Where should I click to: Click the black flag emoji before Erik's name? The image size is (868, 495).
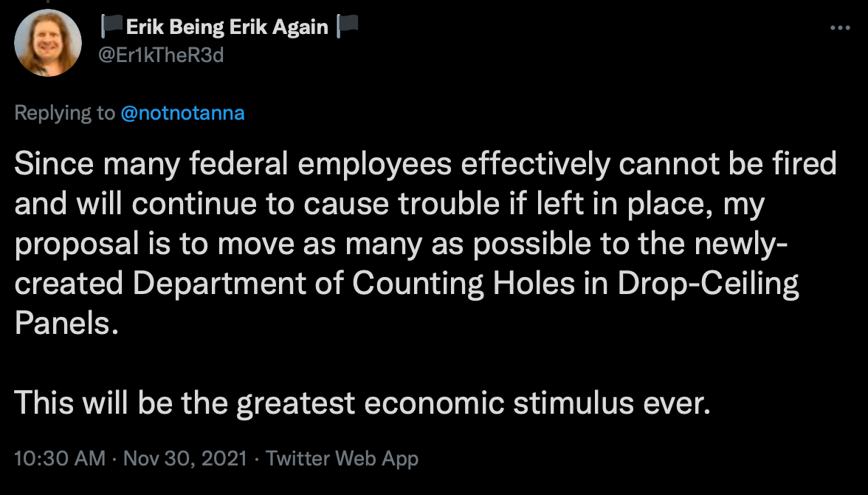tap(112, 27)
